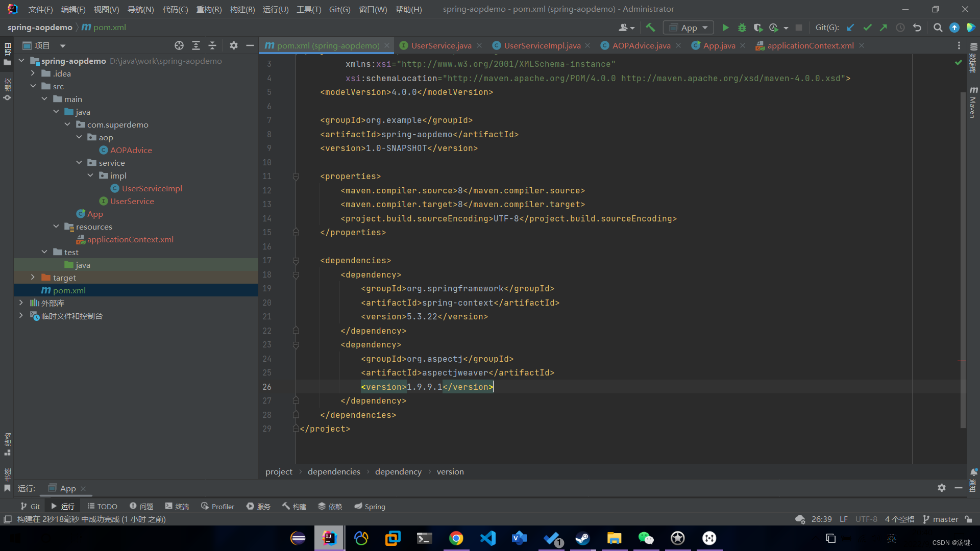The width and height of the screenshot is (980, 551).
Task: Click dependencies in the XML breadcrumb
Action: 334,471
